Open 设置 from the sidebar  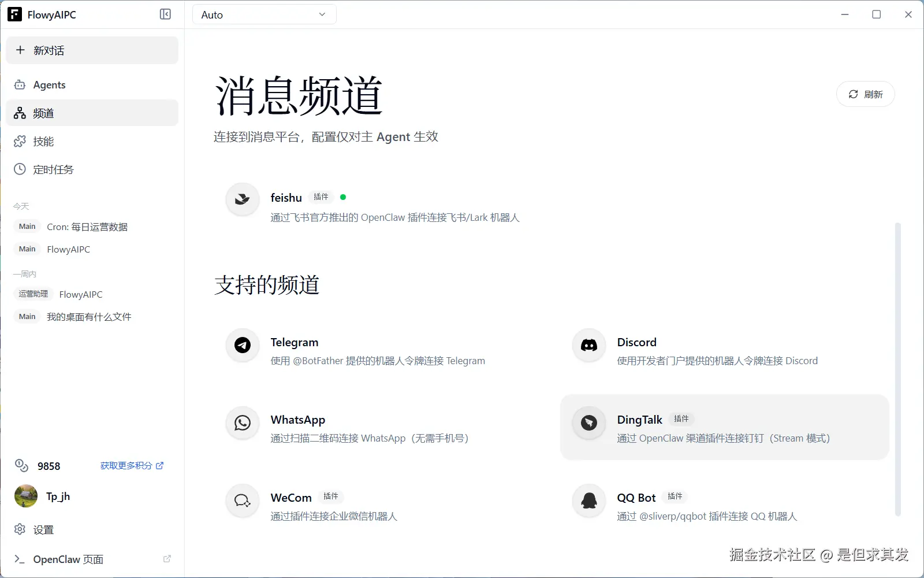43,529
